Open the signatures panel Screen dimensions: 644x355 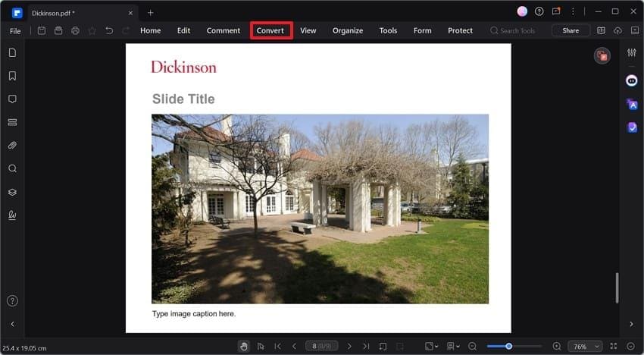[x=12, y=215]
